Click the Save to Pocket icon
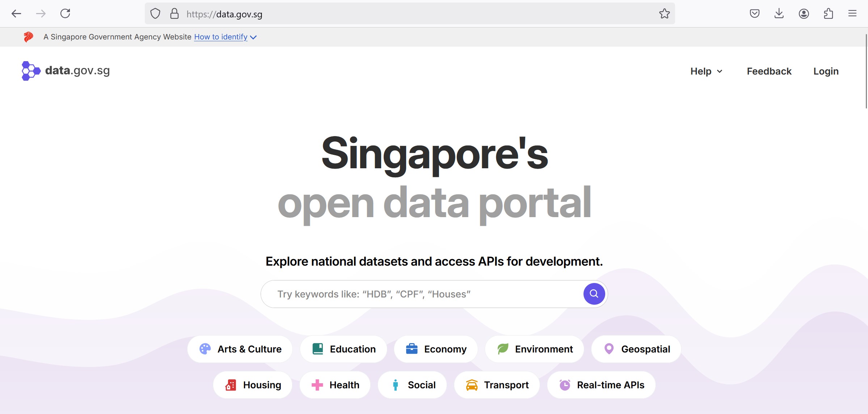The image size is (868, 414). [x=754, y=14]
